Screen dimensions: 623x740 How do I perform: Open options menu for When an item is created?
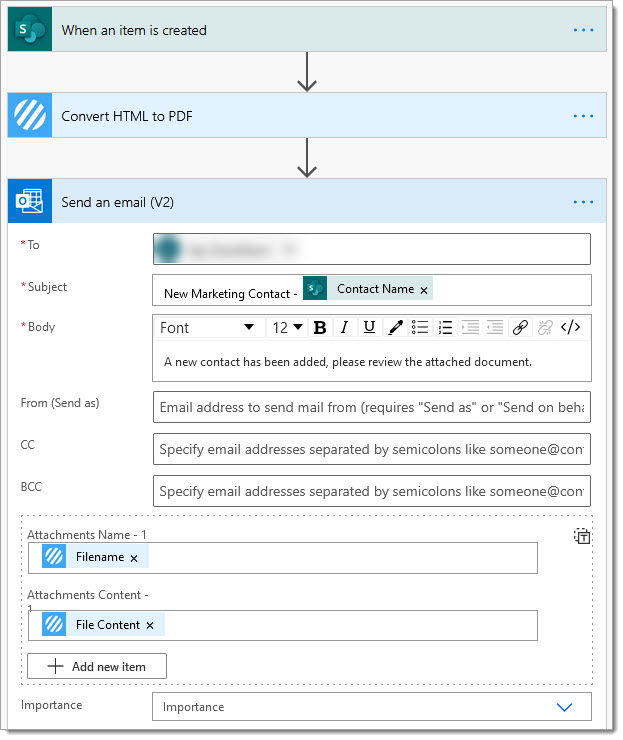pyautogui.click(x=583, y=30)
